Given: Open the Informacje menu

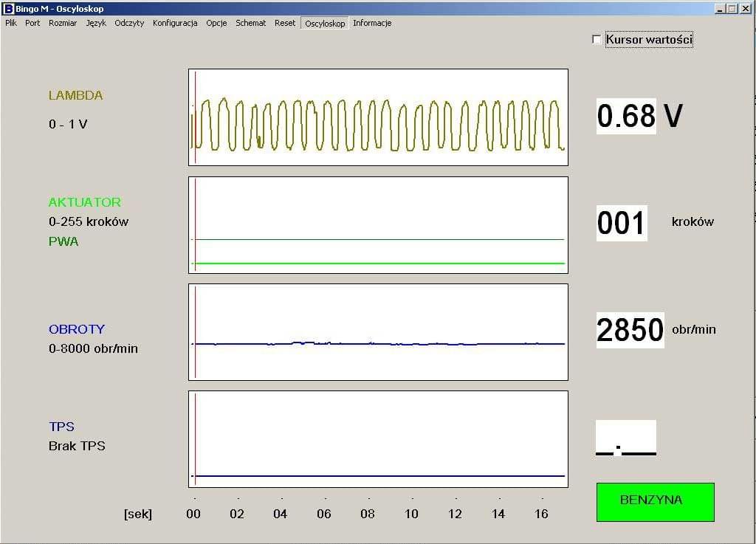Looking at the screenshot, I should pyautogui.click(x=372, y=23).
